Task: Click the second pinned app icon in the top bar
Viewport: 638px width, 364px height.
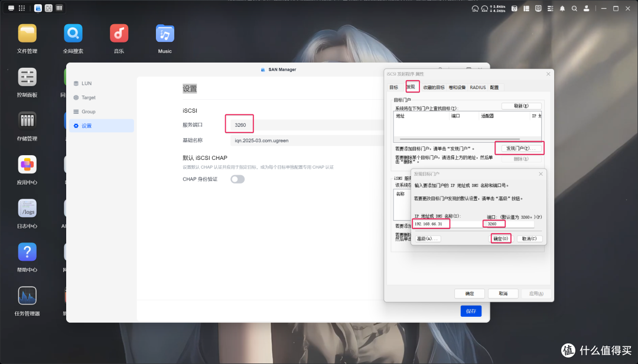Action: pos(48,8)
